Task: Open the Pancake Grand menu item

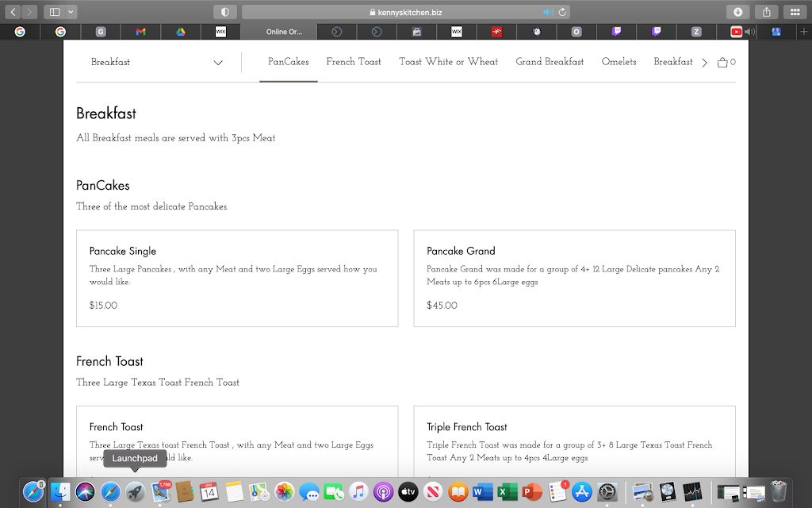Action: [x=574, y=278]
